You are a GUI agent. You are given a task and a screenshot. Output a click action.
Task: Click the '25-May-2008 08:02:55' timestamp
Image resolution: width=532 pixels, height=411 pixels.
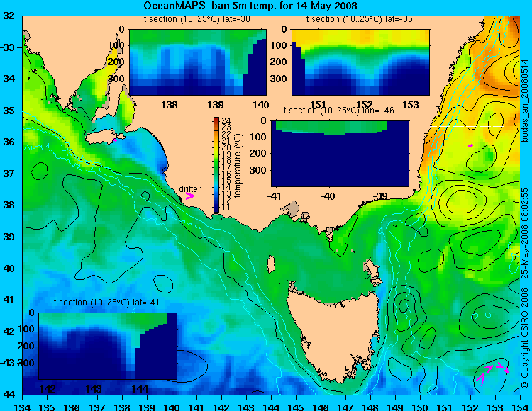(525, 233)
